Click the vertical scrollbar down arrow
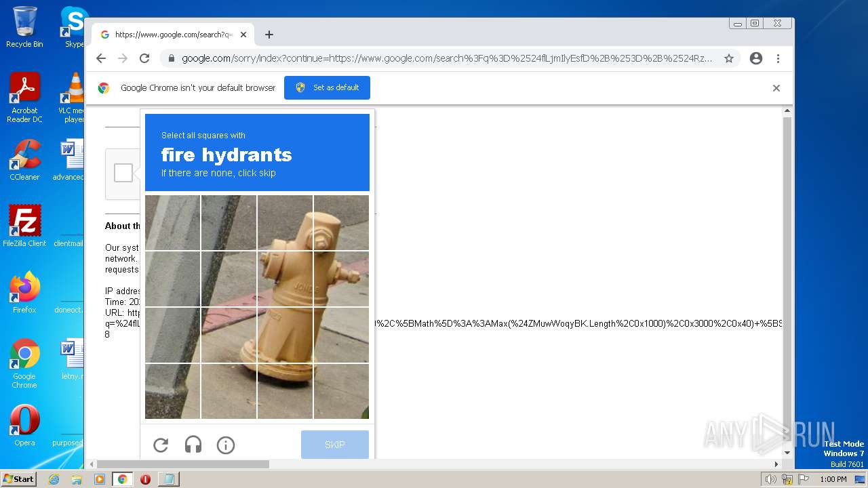Viewport: 868px width, 488px height. click(x=787, y=453)
